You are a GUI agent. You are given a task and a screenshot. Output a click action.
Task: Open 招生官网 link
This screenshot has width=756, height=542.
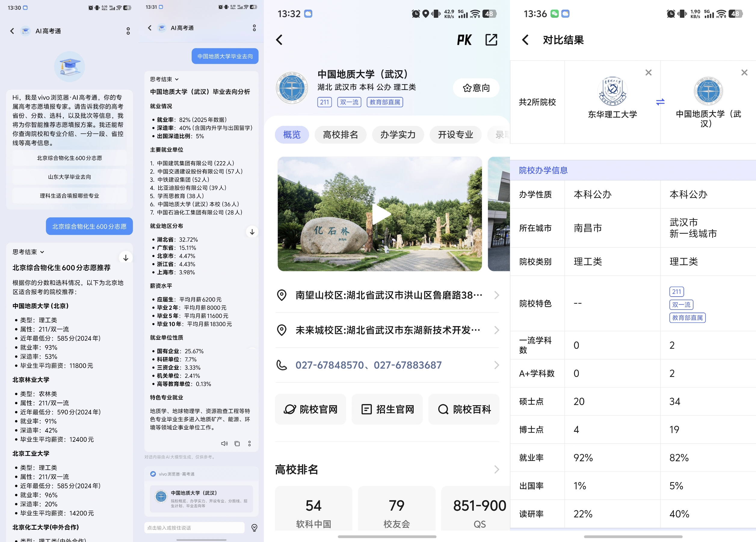coord(387,409)
